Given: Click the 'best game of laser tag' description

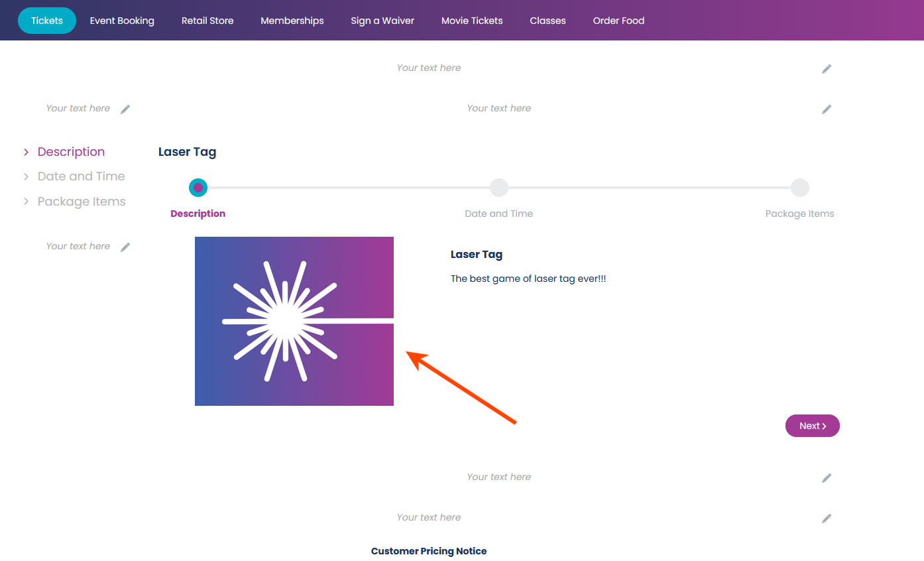Looking at the screenshot, I should point(528,279).
